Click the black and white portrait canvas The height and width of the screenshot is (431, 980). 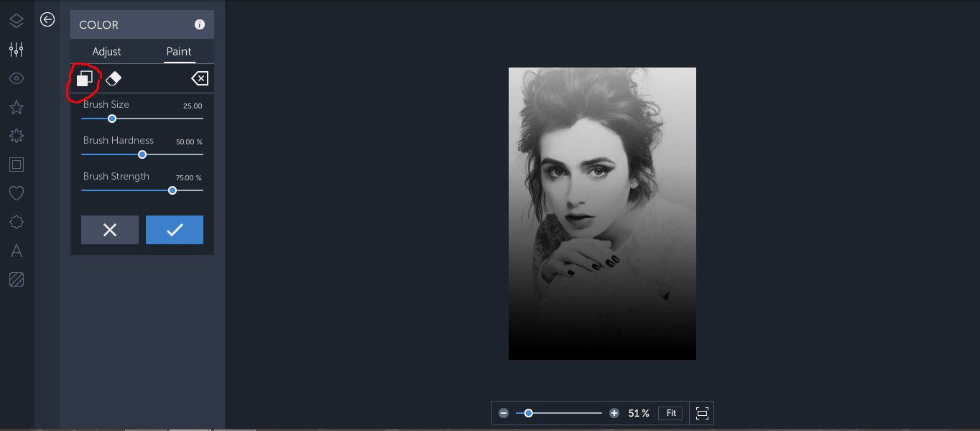click(x=602, y=213)
